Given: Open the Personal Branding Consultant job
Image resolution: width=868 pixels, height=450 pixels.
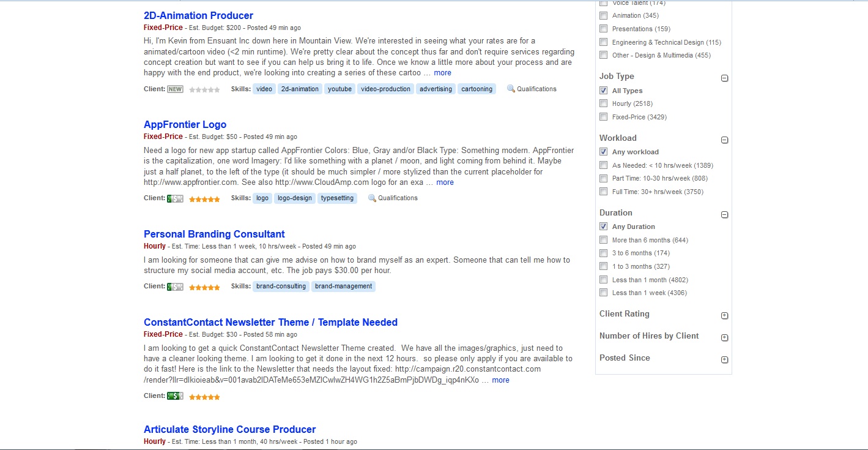Looking at the screenshot, I should point(214,234).
